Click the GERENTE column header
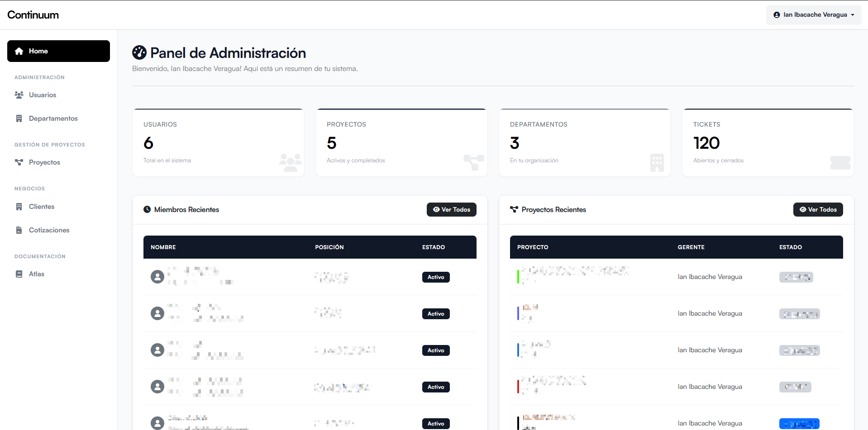The width and height of the screenshot is (868, 430). coord(691,247)
